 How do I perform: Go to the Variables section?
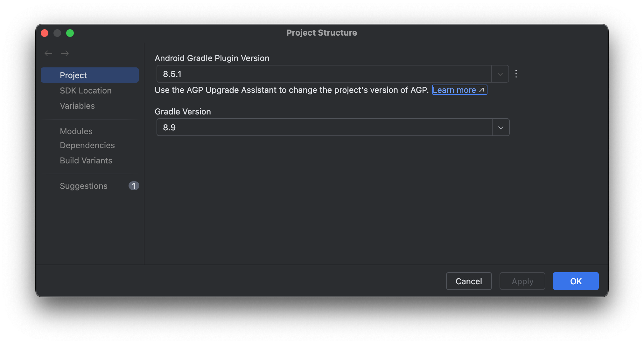pos(77,106)
